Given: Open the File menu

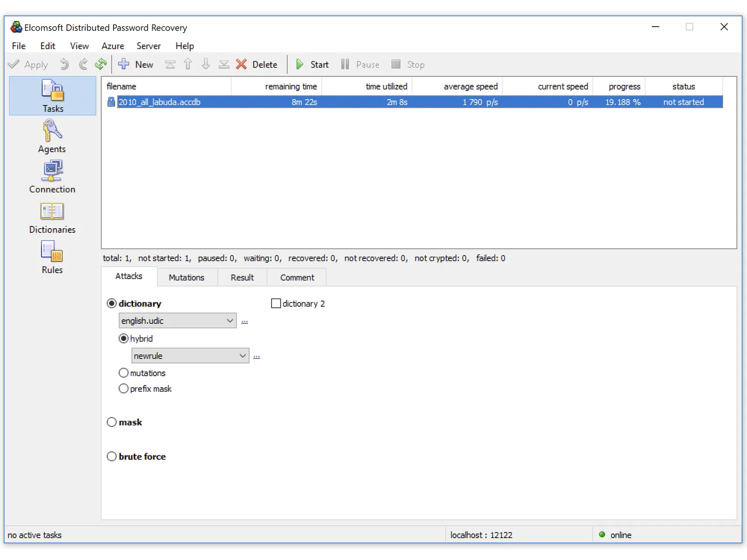Looking at the screenshot, I should coord(19,46).
